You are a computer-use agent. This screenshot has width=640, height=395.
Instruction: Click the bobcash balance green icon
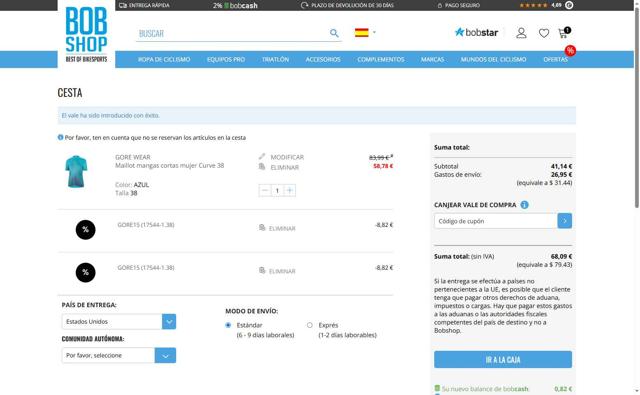point(437,388)
